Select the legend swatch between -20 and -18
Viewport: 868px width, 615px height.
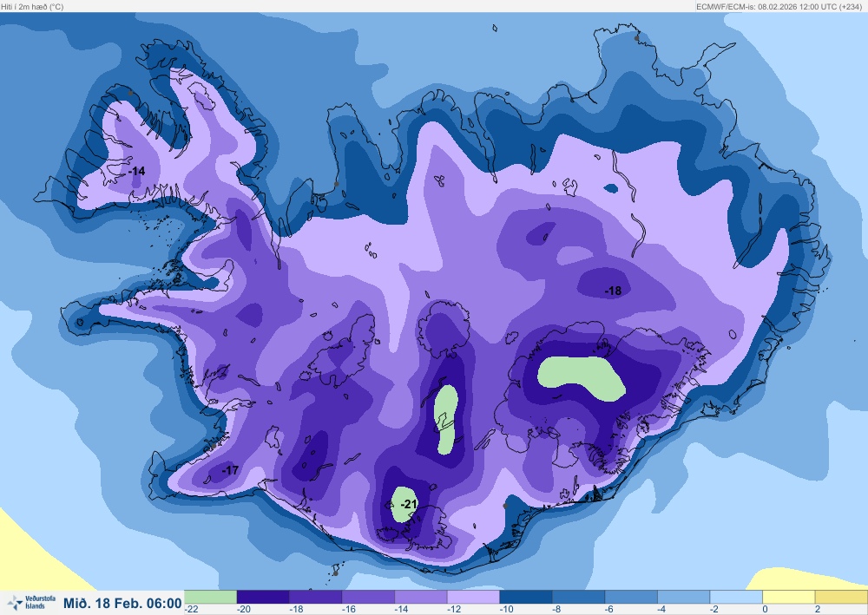point(263,597)
